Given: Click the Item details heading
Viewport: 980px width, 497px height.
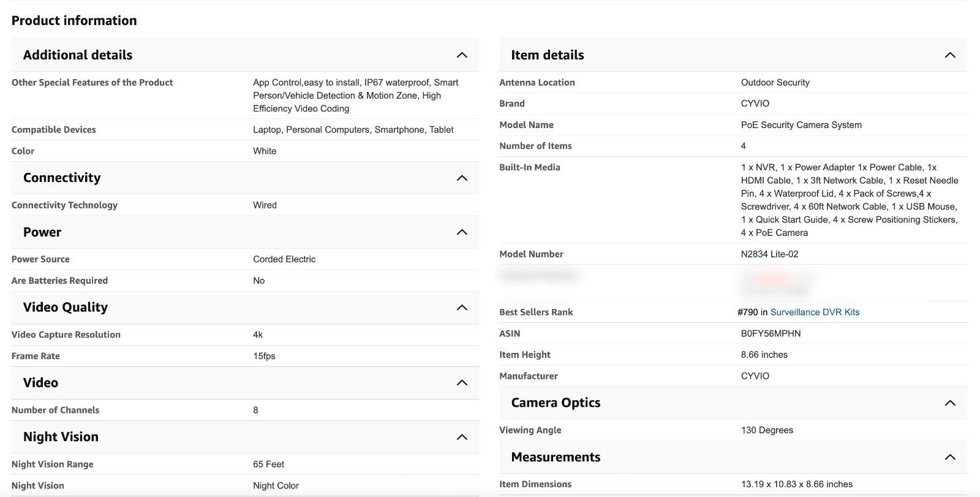Looking at the screenshot, I should tap(548, 55).
